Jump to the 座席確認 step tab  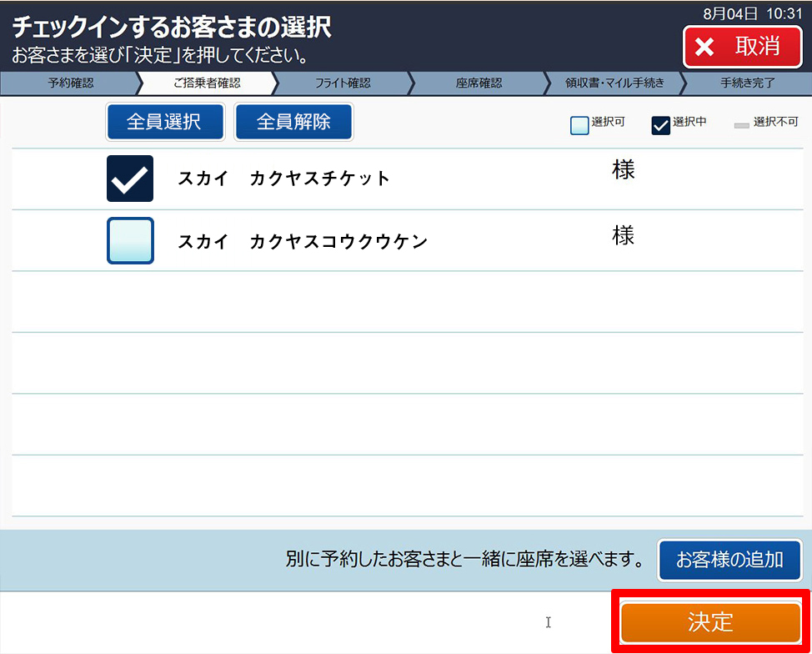(479, 83)
